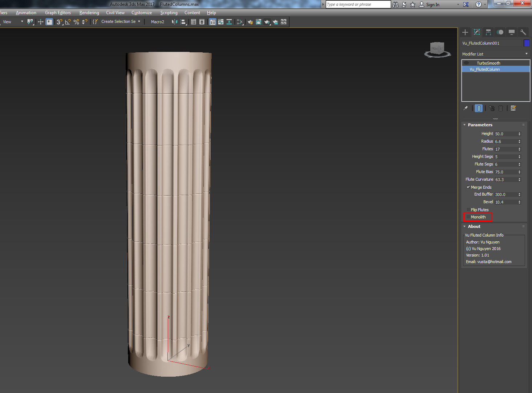Uncheck the Merge Ends option

(469, 187)
